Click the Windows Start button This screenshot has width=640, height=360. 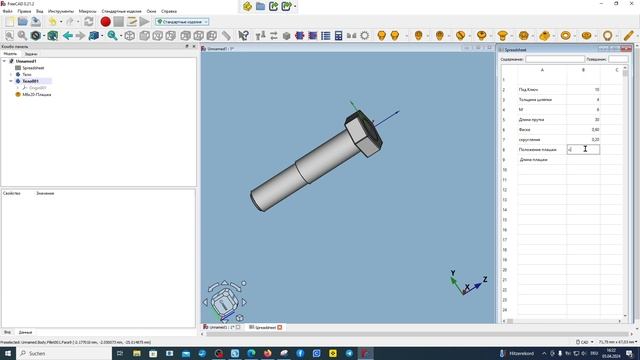[7, 353]
